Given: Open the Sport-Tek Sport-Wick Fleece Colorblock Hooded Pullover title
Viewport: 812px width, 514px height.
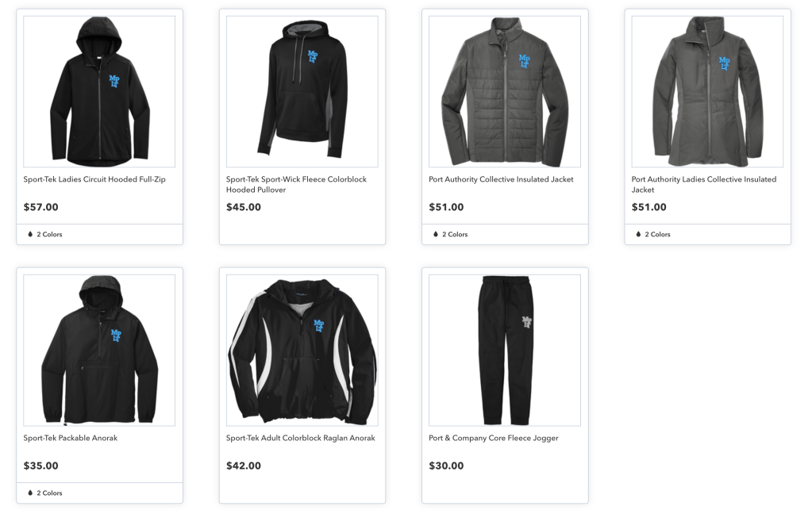Looking at the screenshot, I should [x=296, y=184].
